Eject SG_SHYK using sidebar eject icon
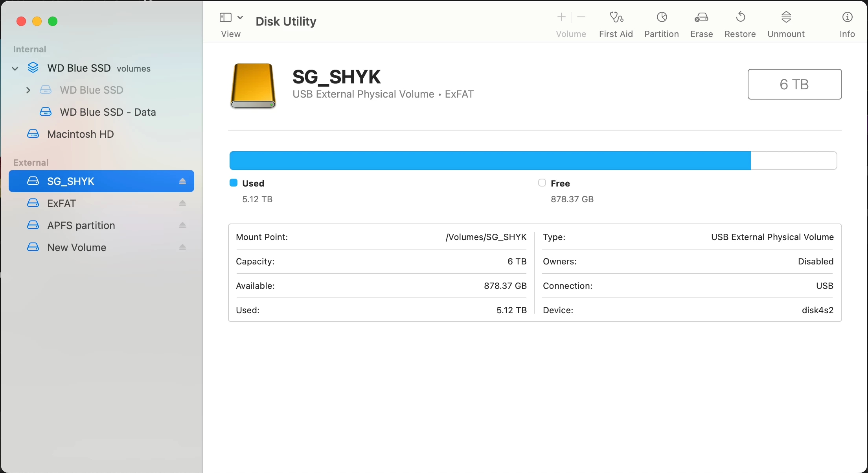Image resolution: width=868 pixels, height=473 pixels. pyautogui.click(x=182, y=181)
